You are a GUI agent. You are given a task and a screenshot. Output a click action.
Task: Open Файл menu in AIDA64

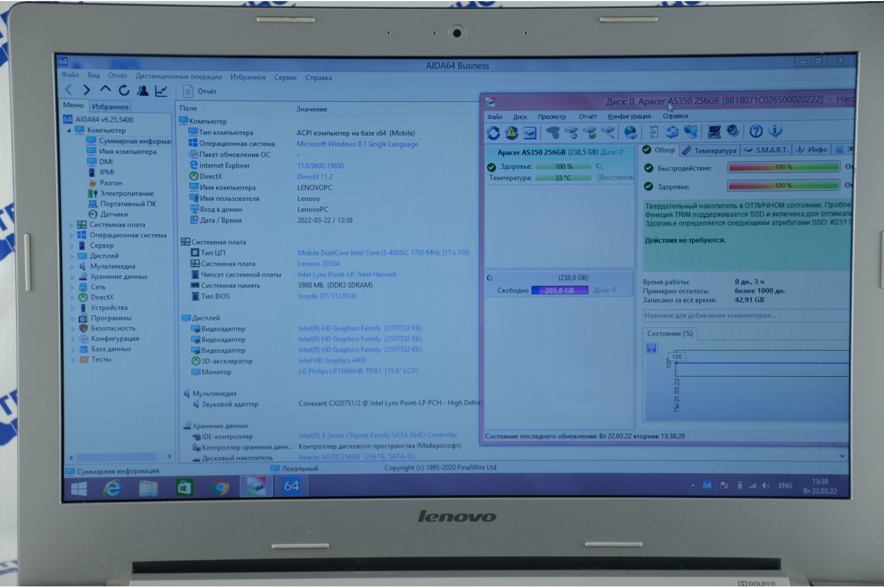click(x=70, y=75)
